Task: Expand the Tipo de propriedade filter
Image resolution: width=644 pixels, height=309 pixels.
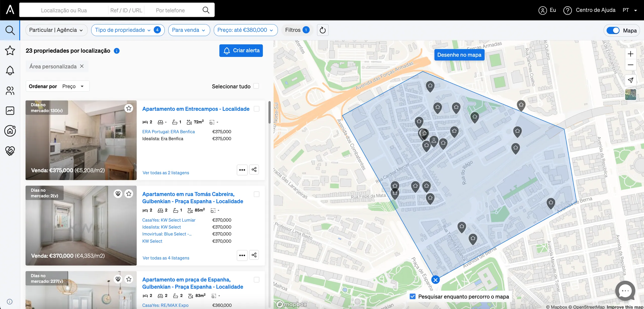Action: click(x=128, y=30)
